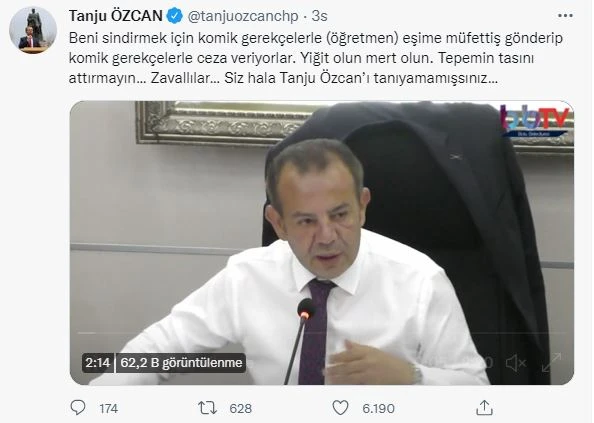This screenshot has width=594, height=423.
Task: Open the @tanjuozcanchp handle link
Action: click(x=243, y=16)
